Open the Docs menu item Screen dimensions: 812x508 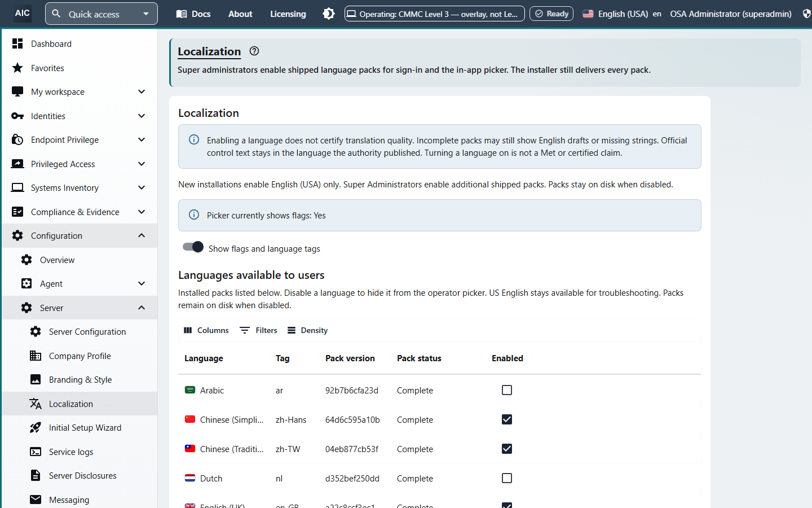(x=193, y=14)
